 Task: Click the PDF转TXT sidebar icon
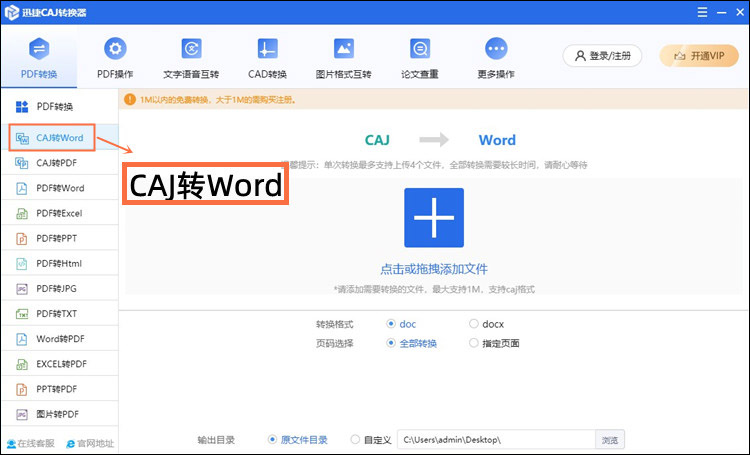click(22, 314)
